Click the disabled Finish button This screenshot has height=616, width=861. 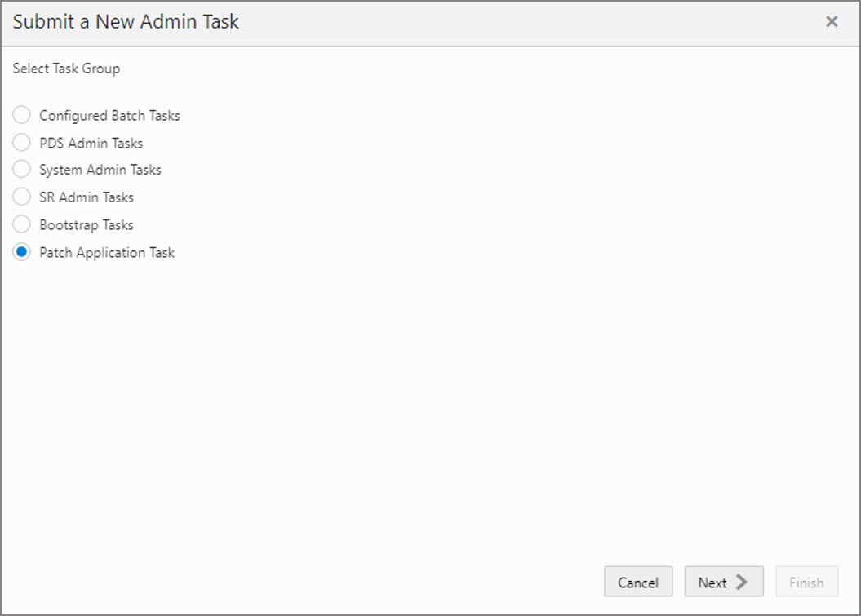pos(806,582)
